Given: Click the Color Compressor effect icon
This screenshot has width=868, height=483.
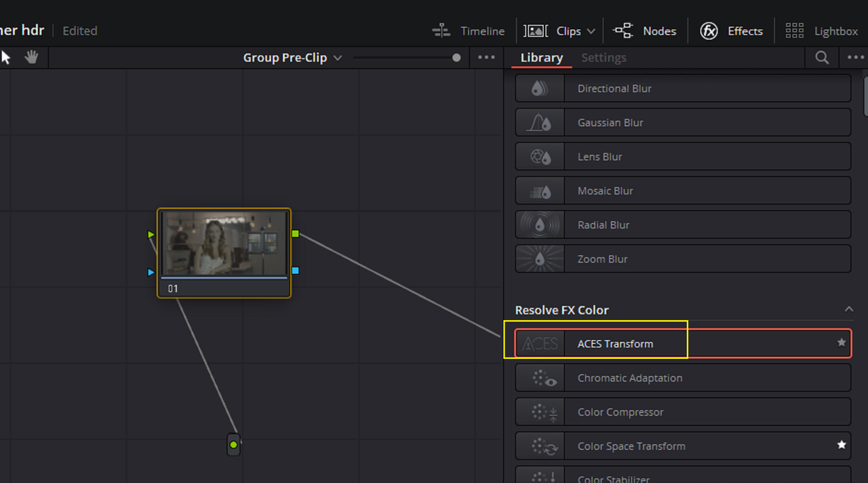Looking at the screenshot, I should click(x=540, y=412).
